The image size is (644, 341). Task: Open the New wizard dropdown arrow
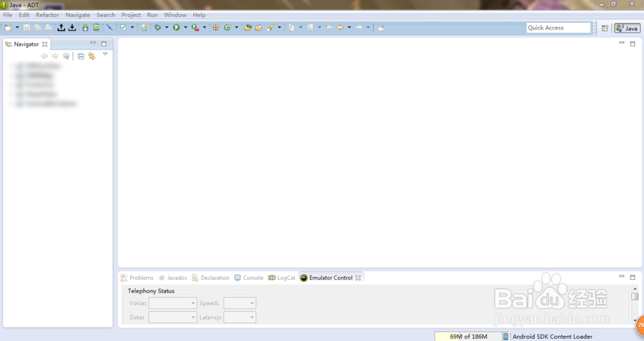(17, 28)
